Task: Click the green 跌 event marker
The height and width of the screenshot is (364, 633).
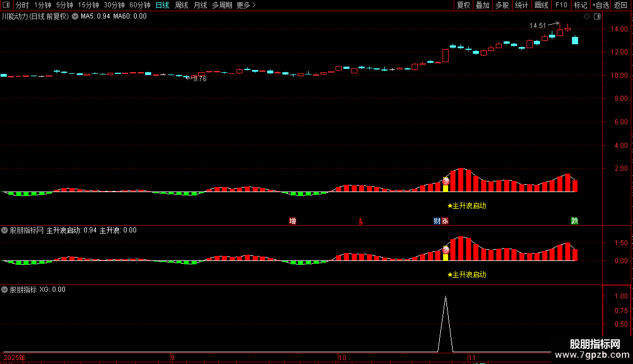Action: [x=575, y=221]
